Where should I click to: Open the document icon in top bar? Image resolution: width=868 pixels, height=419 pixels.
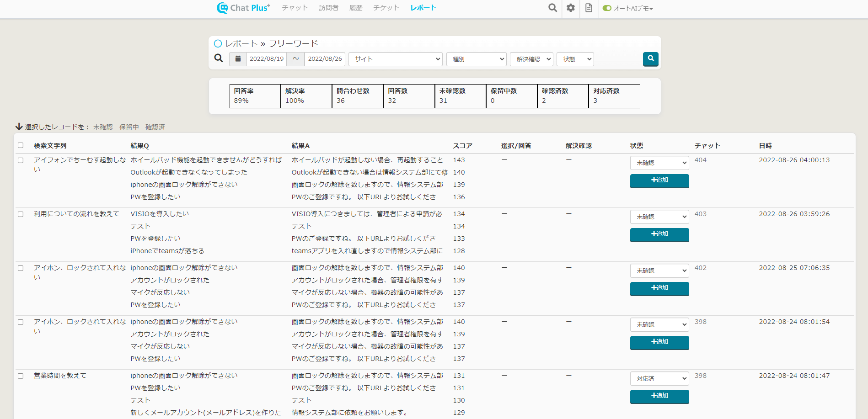coord(589,8)
